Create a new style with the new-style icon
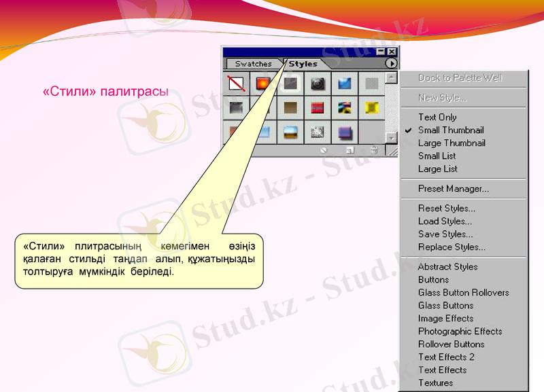Screen dimensions: 544x392 pyautogui.click(x=350, y=150)
